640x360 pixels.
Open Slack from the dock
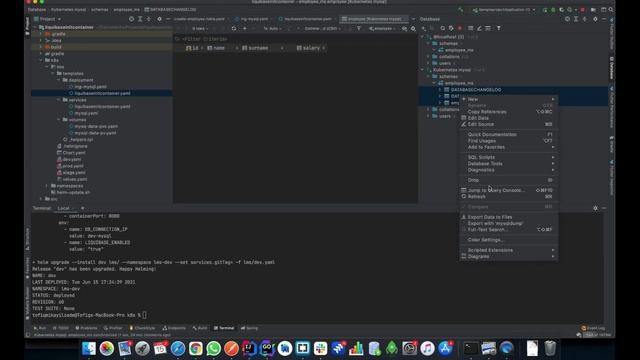(320, 348)
